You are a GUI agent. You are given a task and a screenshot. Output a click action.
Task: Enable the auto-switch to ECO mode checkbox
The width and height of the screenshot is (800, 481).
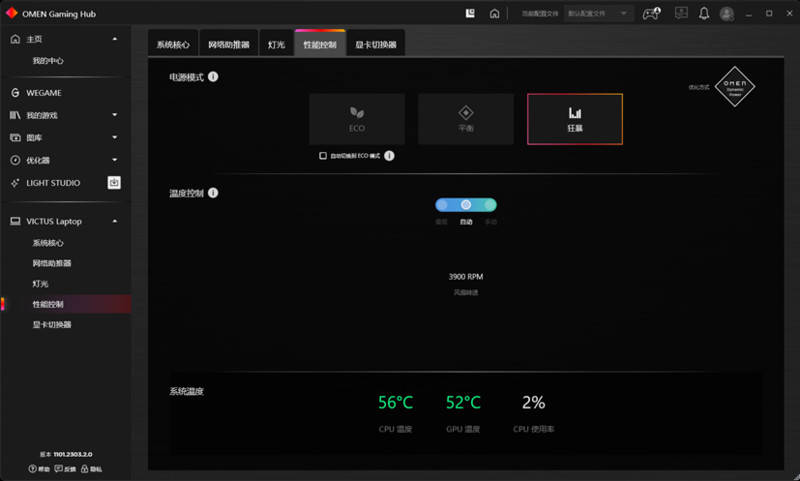(323, 156)
